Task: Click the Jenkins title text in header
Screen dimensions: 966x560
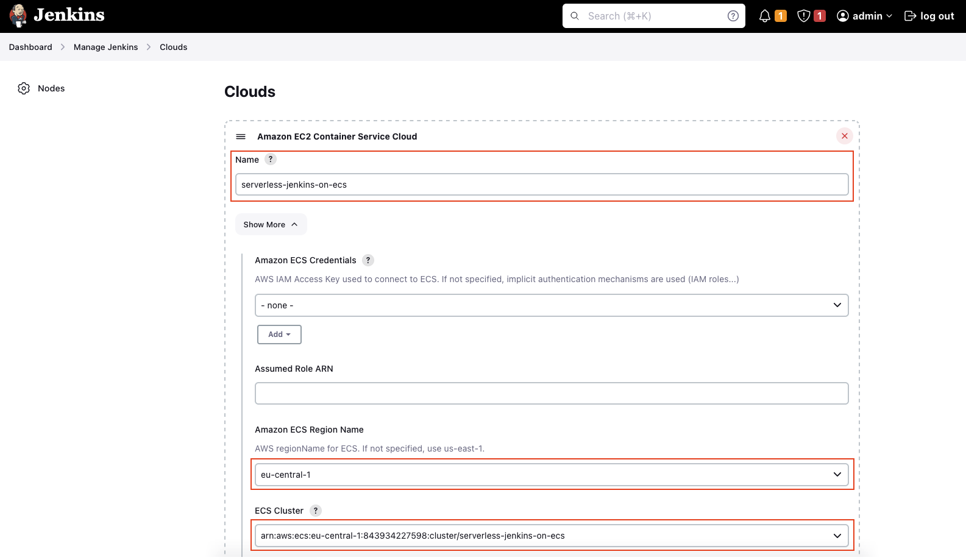Action: point(69,15)
